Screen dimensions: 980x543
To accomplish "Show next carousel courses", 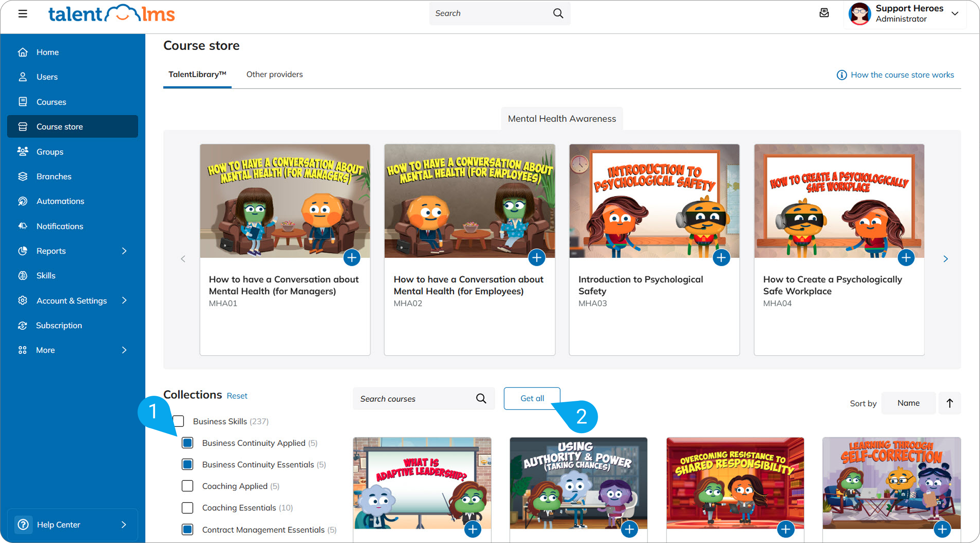I will click(x=946, y=259).
